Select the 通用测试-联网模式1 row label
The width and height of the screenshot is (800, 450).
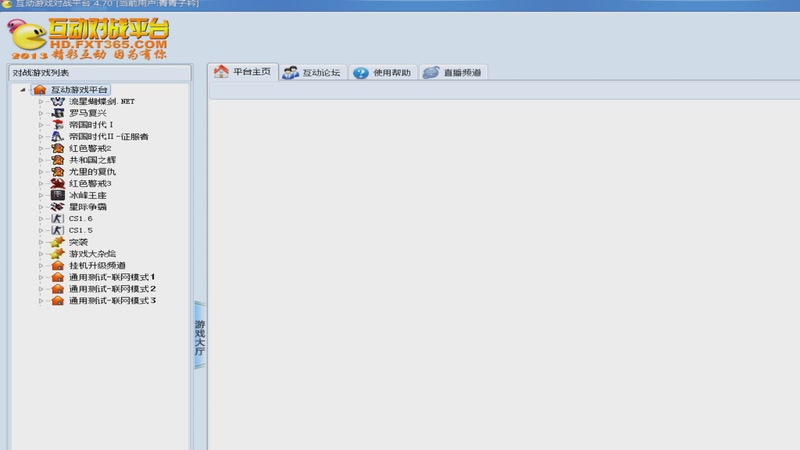click(x=112, y=277)
